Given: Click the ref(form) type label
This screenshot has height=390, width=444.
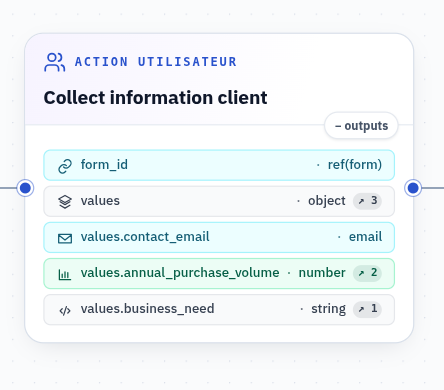Looking at the screenshot, I should pyautogui.click(x=355, y=165).
